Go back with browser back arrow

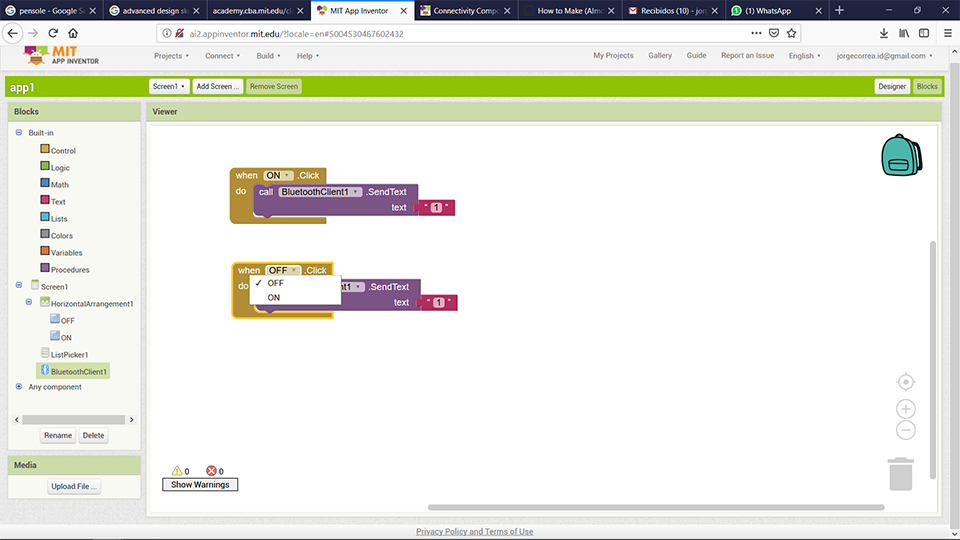[13, 33]
